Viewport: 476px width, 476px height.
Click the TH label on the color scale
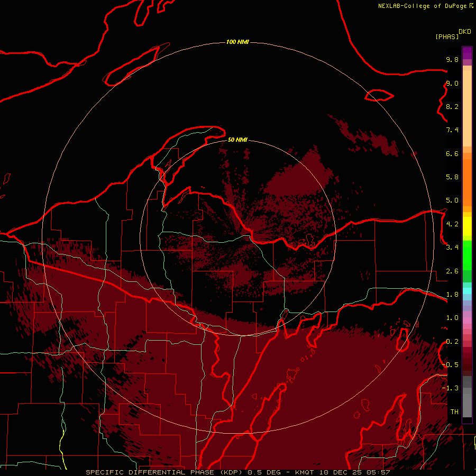454,412
